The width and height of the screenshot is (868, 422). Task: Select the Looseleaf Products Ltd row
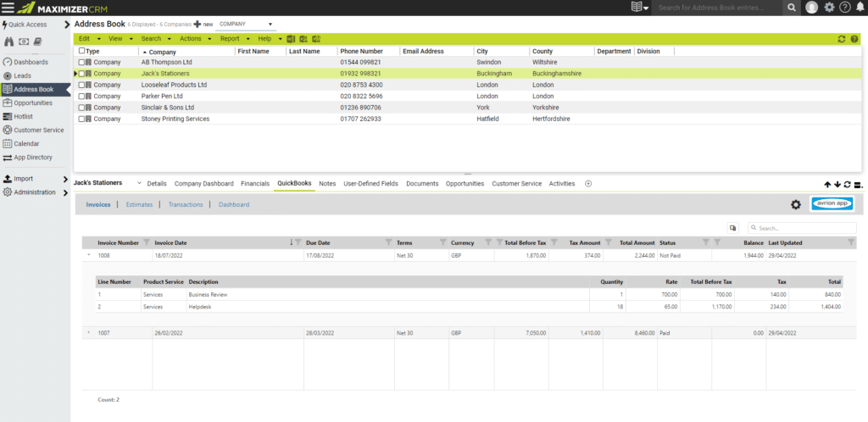[x=468, y=86]
